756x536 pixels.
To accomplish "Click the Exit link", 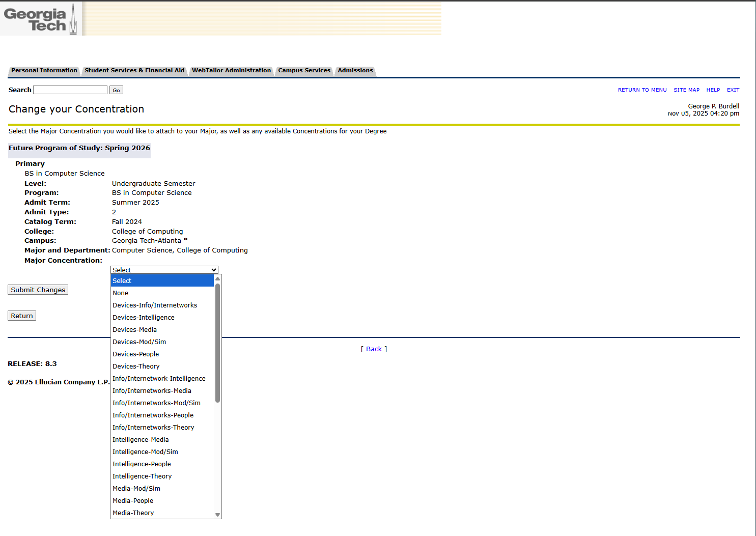I will [733, 90].
